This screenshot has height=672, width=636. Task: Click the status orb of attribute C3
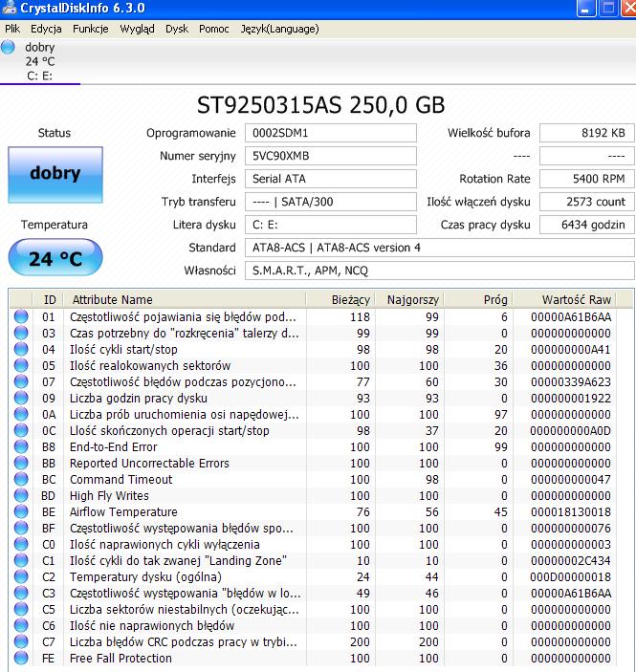(21, 594)
